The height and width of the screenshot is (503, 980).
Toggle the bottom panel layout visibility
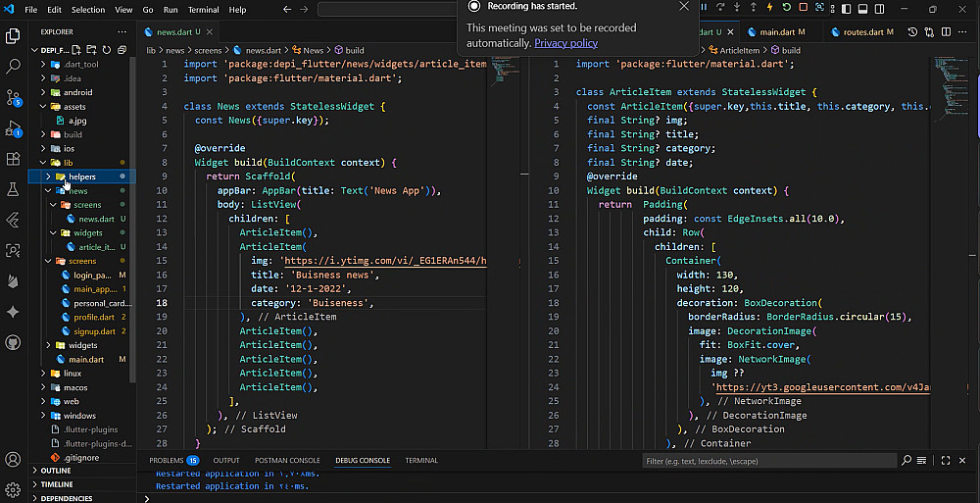coord(863,9)
